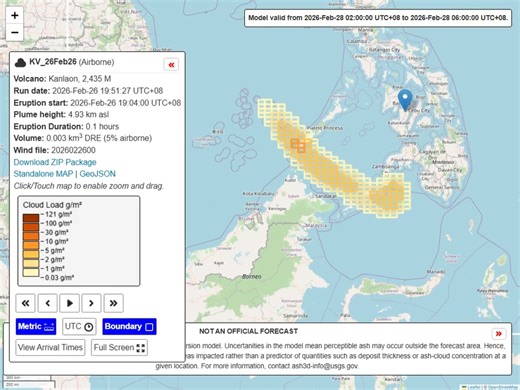Zoom out of the map

(15, 33)
